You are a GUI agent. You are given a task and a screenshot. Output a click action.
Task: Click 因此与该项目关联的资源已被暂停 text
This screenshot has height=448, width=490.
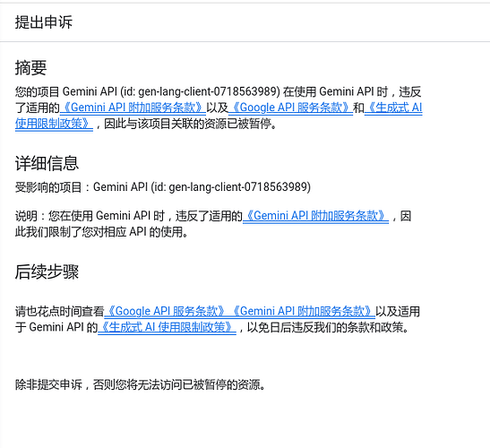coord(190,124)
